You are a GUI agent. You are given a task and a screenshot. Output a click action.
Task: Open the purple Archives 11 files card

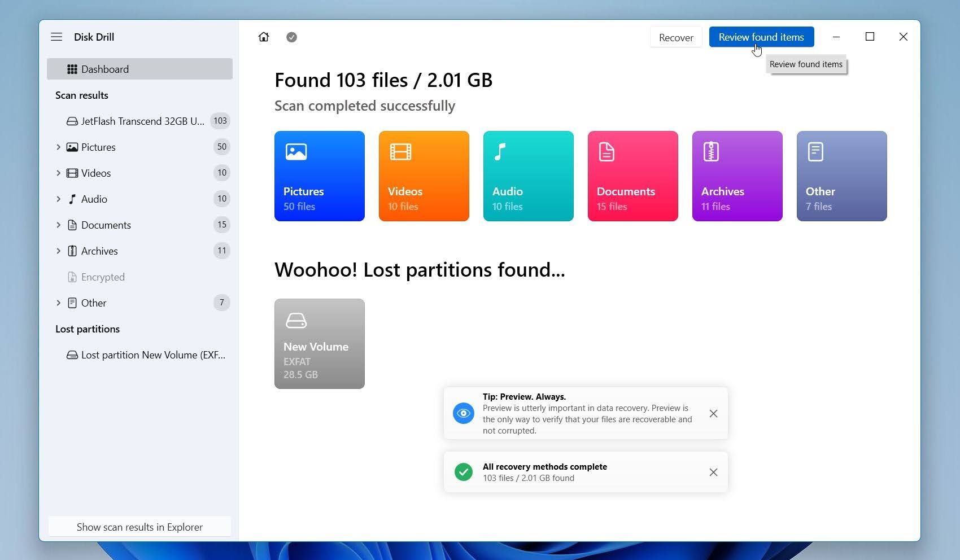[738, 176]
